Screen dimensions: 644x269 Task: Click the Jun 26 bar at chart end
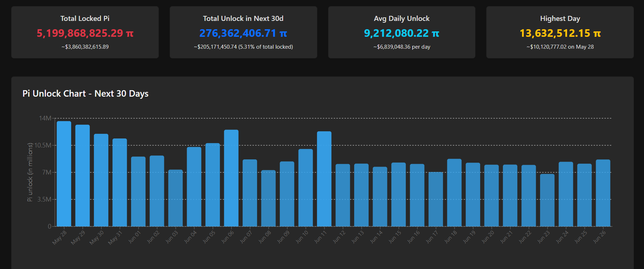coord(603,193)
